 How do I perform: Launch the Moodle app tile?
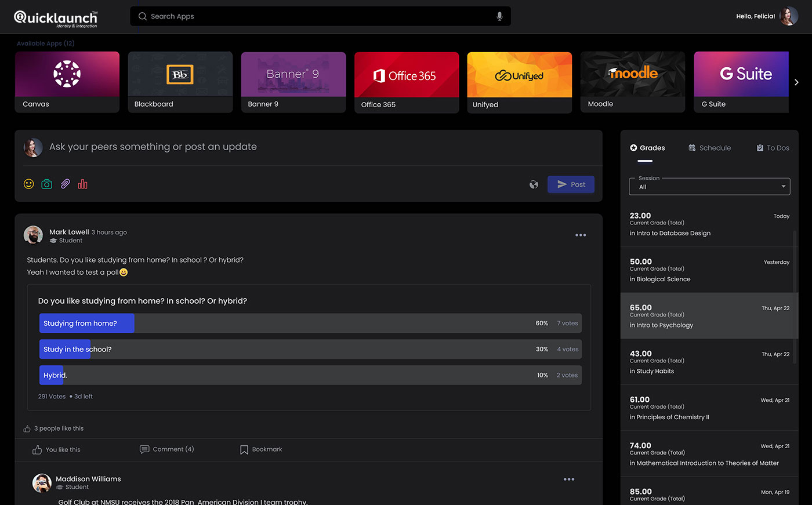[633, 82]
